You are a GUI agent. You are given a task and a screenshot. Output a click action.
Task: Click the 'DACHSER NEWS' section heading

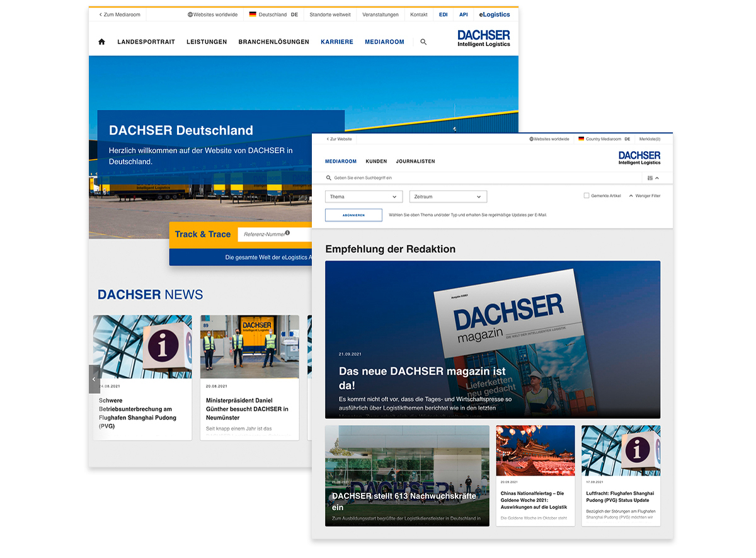click(150, 294)
